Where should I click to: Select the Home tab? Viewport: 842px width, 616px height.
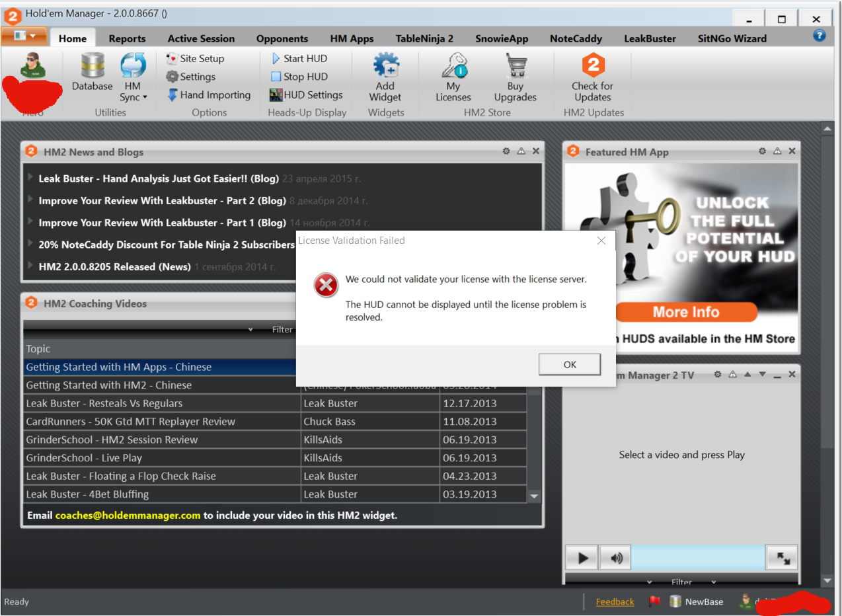click(x=73, y=38)
